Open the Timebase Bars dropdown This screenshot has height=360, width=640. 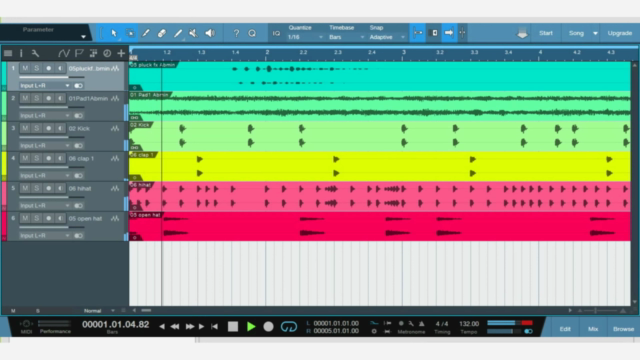coord(346,37)
